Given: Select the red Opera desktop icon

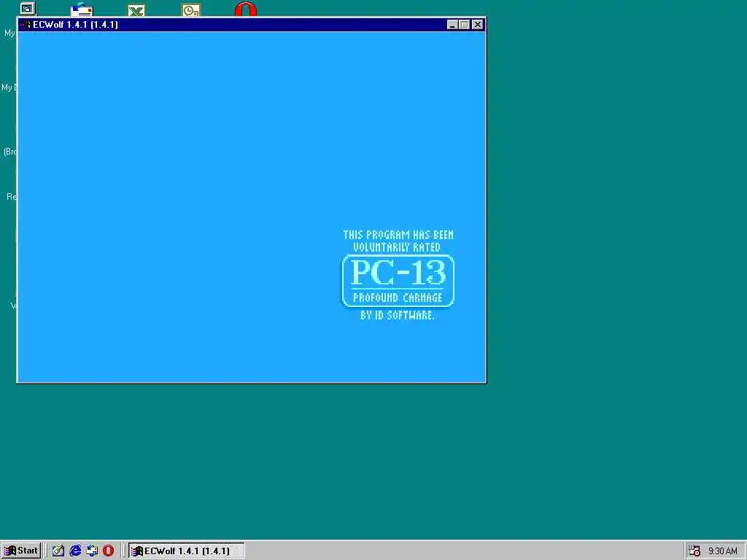Looking at the screenshot, I should [x=246, y=9].
